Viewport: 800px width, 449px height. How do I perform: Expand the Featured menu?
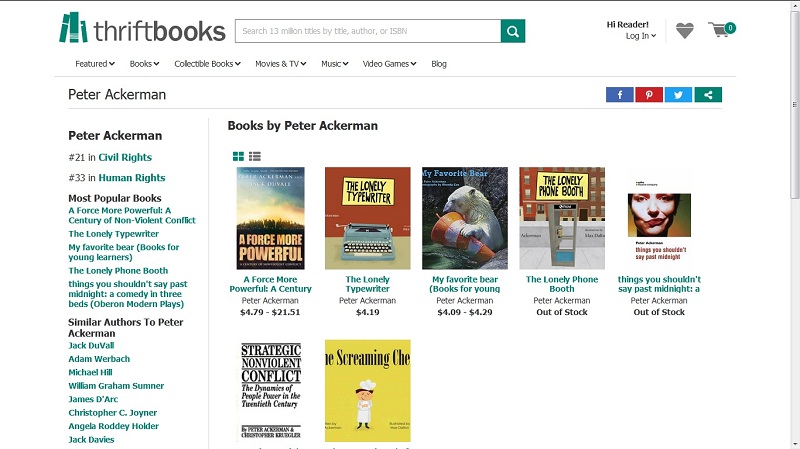coord(95,64)
